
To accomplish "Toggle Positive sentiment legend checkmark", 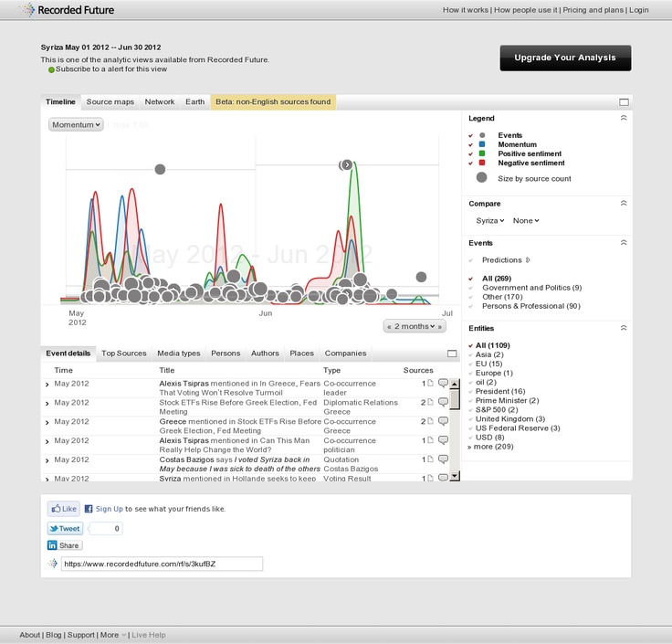I will (x=470, y=154).
